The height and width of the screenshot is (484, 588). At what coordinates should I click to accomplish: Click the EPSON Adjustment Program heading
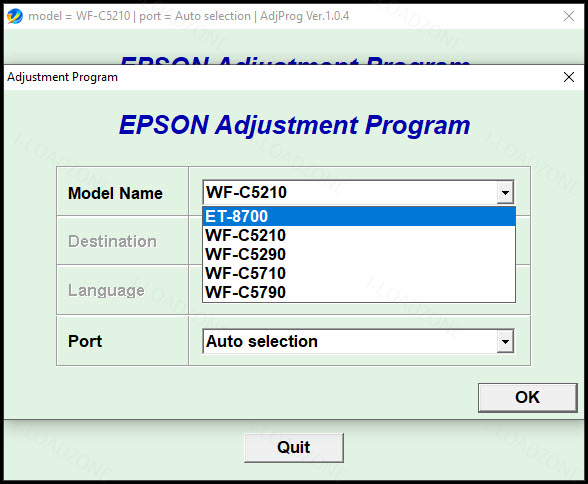pyautogui.click(x=294, y=125)
